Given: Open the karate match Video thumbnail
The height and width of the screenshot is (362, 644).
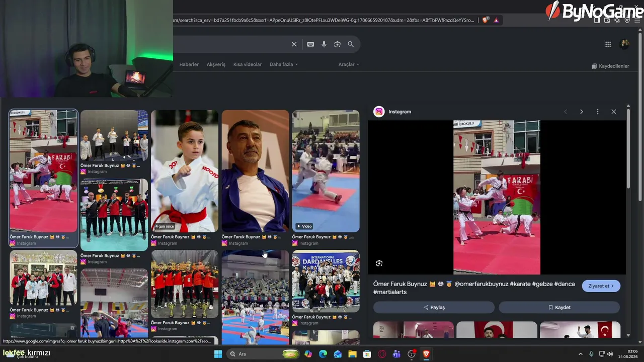Looking at the screenshot, I should pos(326,171).
